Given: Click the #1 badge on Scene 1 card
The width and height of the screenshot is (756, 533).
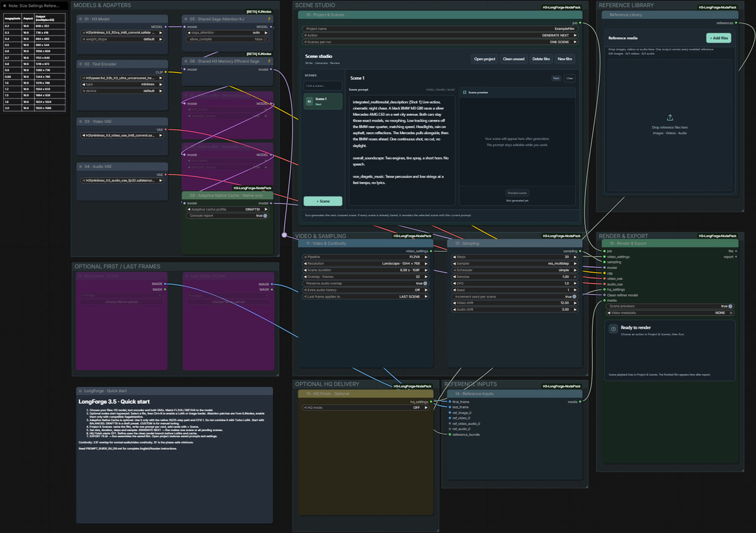Looking at the screenshot, I should click(x=309, y=101).
